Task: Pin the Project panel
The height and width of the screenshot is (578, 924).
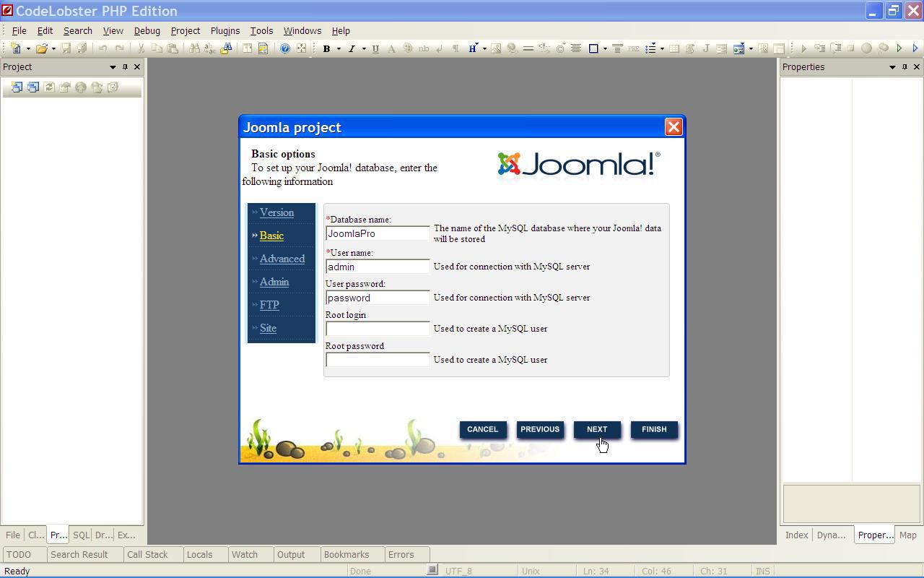Action: [125, 66]
